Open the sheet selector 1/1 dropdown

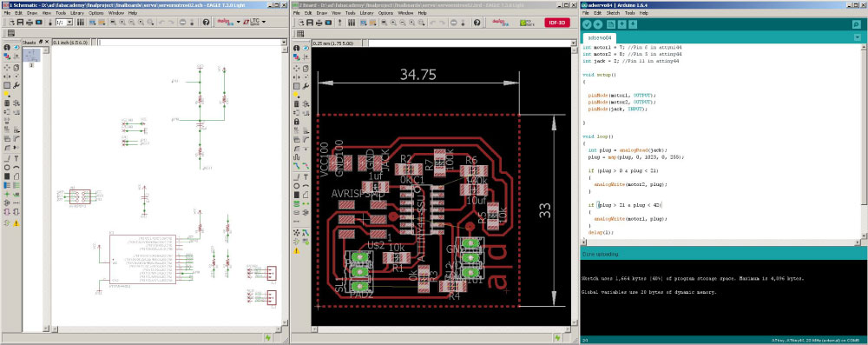(x=63, y=23)
